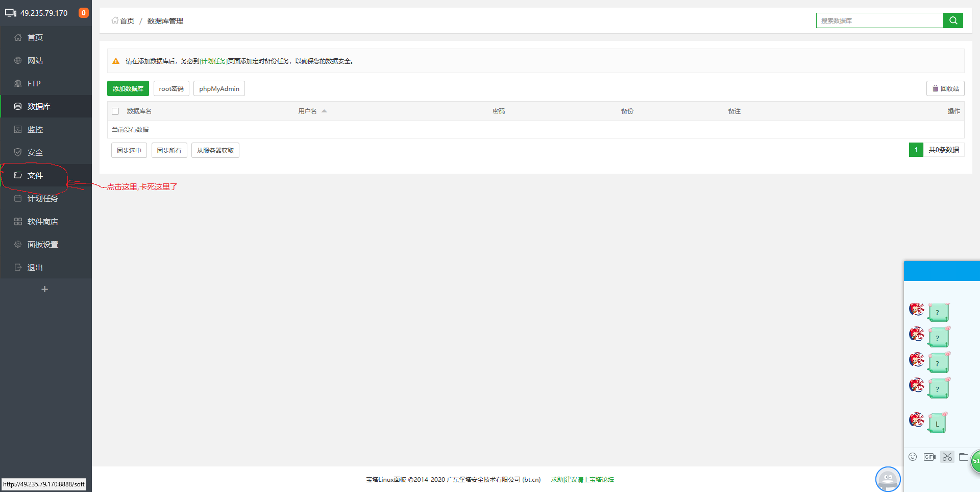Tick the select-all checkbox beside 数据库名

[115, 111]
